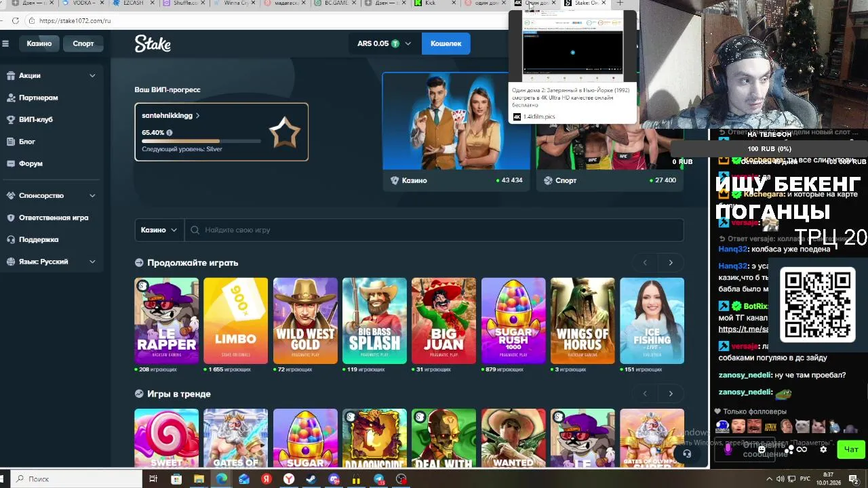Click the search magnifier icon in game search

pyautogui.click(x=195, y=230)
